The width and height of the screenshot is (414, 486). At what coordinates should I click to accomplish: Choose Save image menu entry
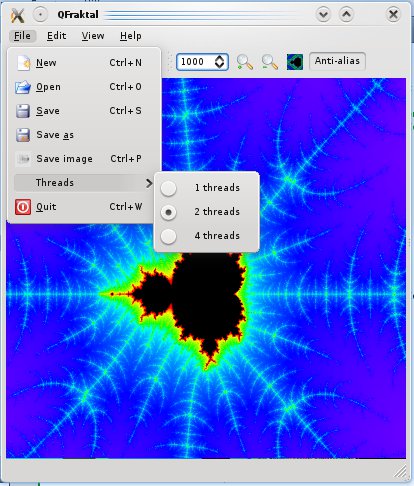coord(84,159)
